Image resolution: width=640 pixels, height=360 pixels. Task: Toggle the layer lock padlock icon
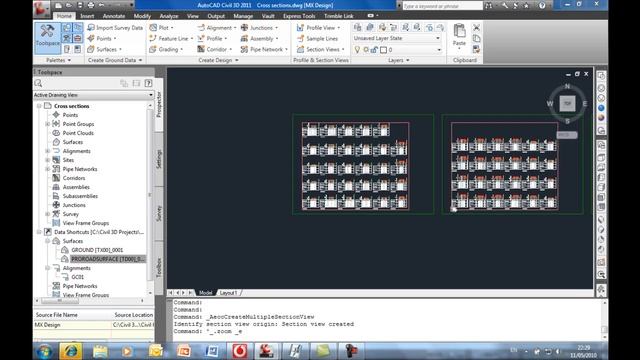click(374, 49)
